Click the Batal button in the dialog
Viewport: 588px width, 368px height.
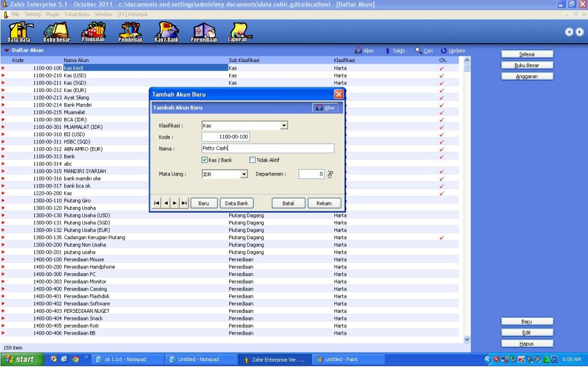(x=288, y=203)
